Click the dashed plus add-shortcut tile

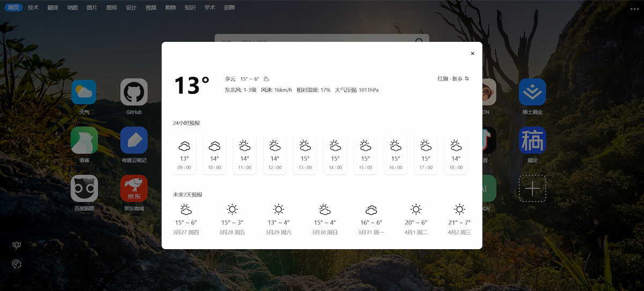click(x=532, y=188)
